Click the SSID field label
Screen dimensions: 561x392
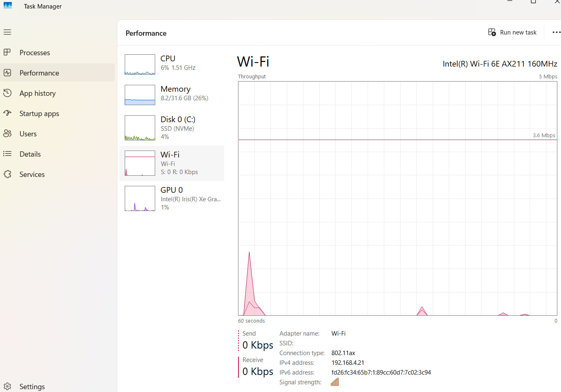point(286,343)
